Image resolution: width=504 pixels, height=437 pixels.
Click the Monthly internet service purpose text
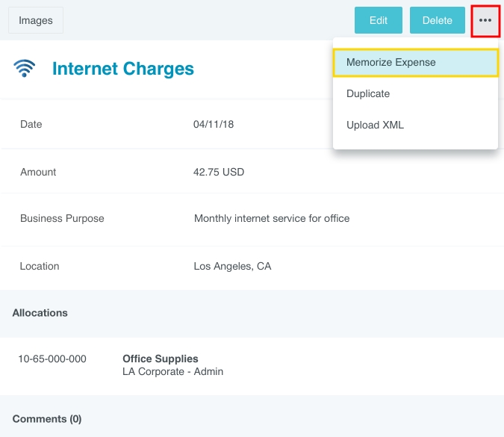point(272,219)
